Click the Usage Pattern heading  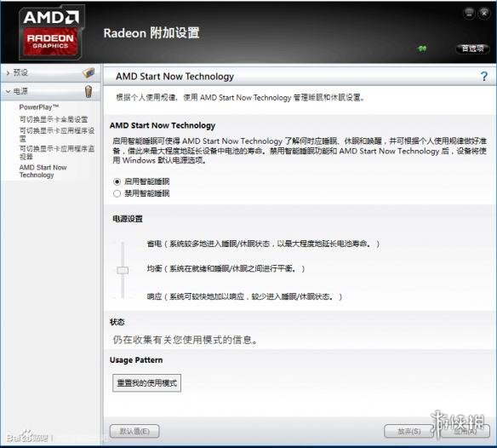click(x=136, y=360)
